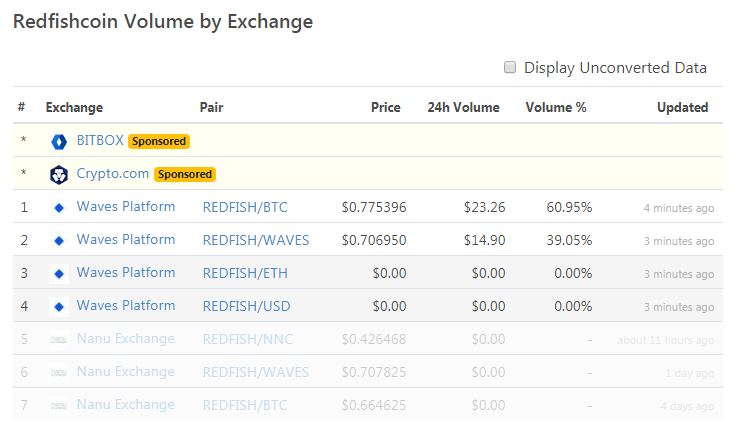Click Waves Platform icon in row 1
The width and height of the screenshot is (739, 430).
point(59,208)
